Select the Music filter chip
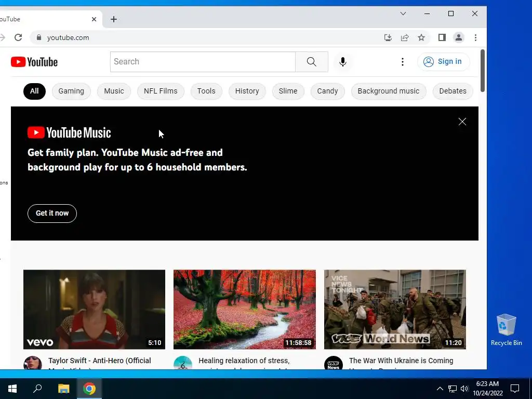 pos(114,91)
